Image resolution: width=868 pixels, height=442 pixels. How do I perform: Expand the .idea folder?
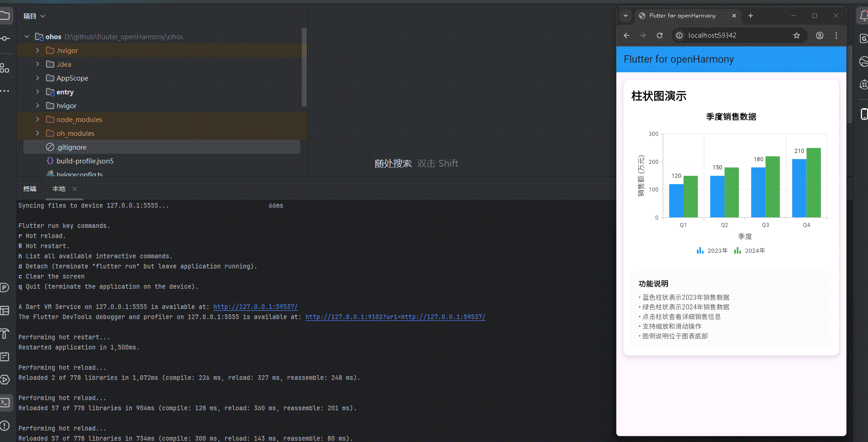point(38,64)
